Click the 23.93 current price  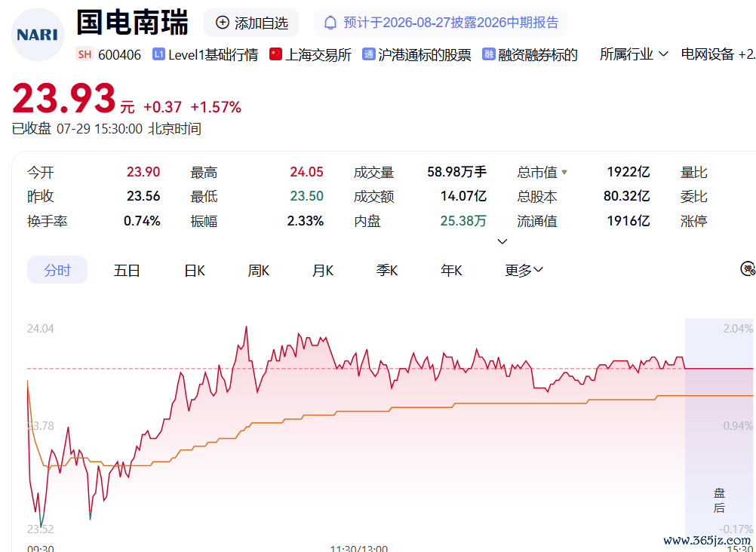[63, 99]
